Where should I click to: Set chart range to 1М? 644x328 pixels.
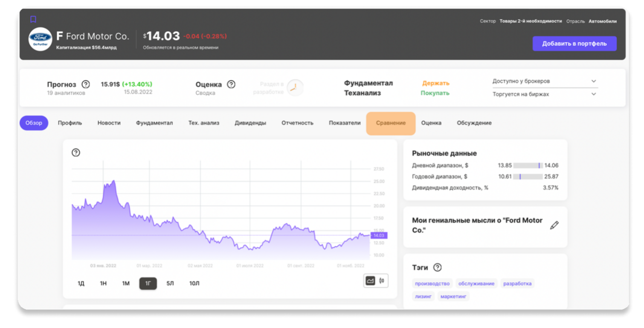click(126, 284)
